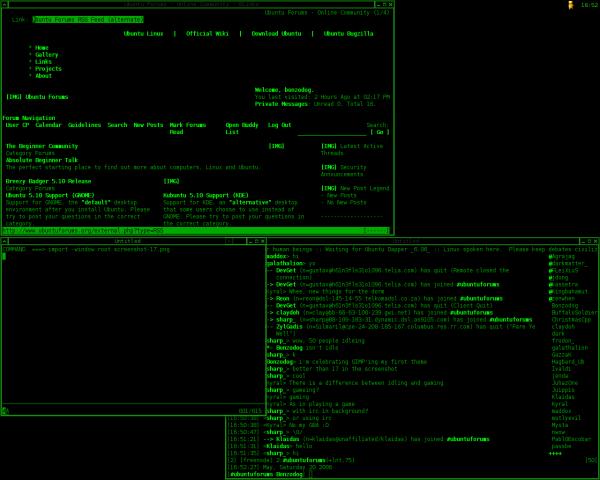
Task: Click 'Bonzodog isn't idle' action message
Action: [x=302, y=348]
